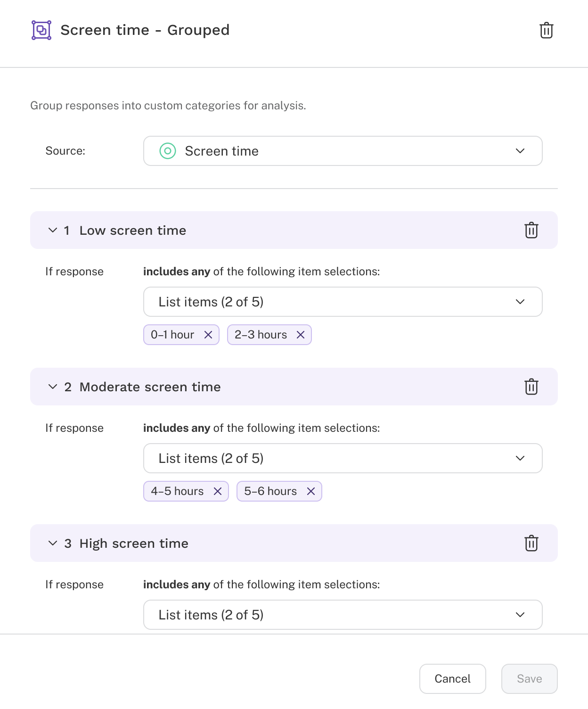Open List items dropdown under Low screen time
The height and width of the screenshot is (709, 588).
click(343, 302)
